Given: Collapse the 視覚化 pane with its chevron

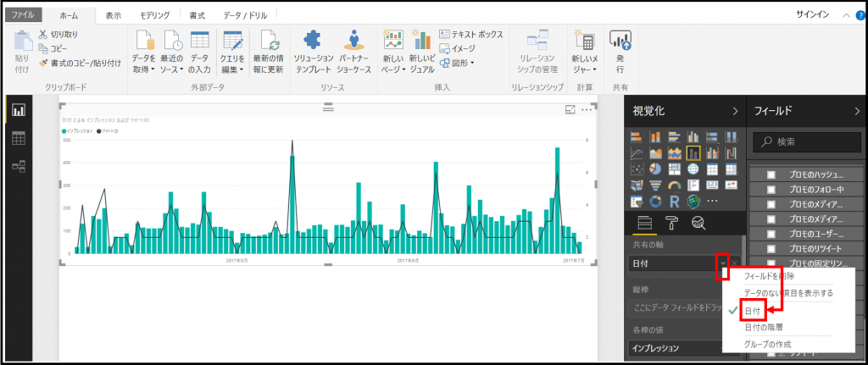Looking at the screenshot, I should click(x=735, y=110).
